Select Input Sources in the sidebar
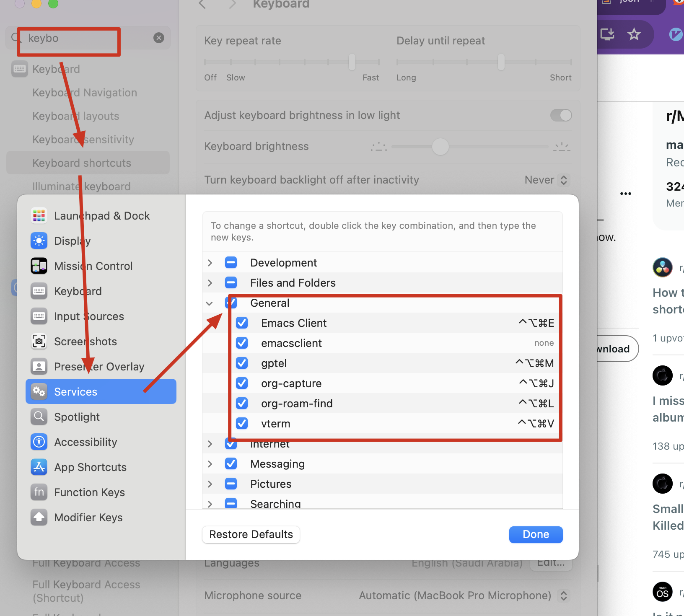The image size is (684, 616). (x=89, y=316)
